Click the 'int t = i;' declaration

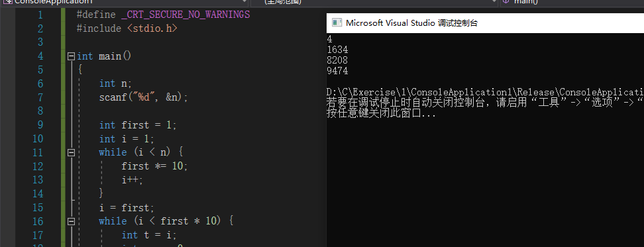pos(148,234)
